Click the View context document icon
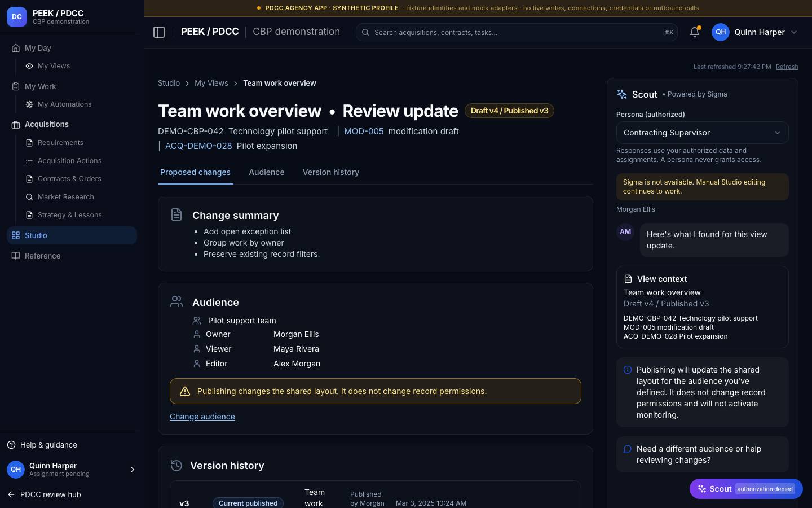This screenshot has width=812, height=508. click(628, 279)
